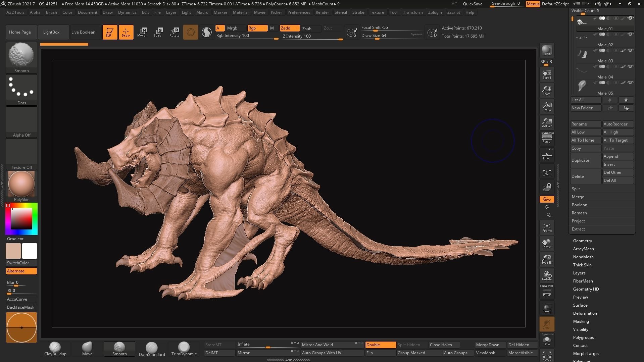Hide the Male_02 subtool with eye icon
Image resolution: width=644 pixels, height=362 pixels.
click(631, 35)
